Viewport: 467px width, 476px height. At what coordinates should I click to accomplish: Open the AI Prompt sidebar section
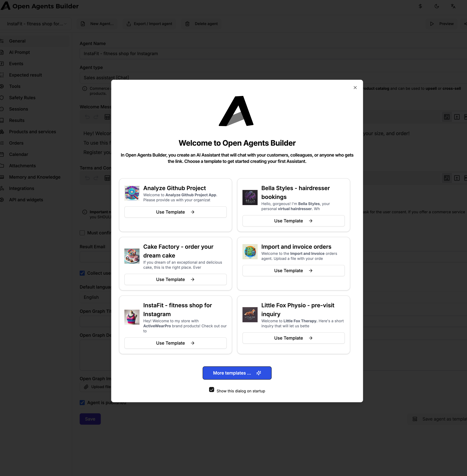(x=19, y=52)
